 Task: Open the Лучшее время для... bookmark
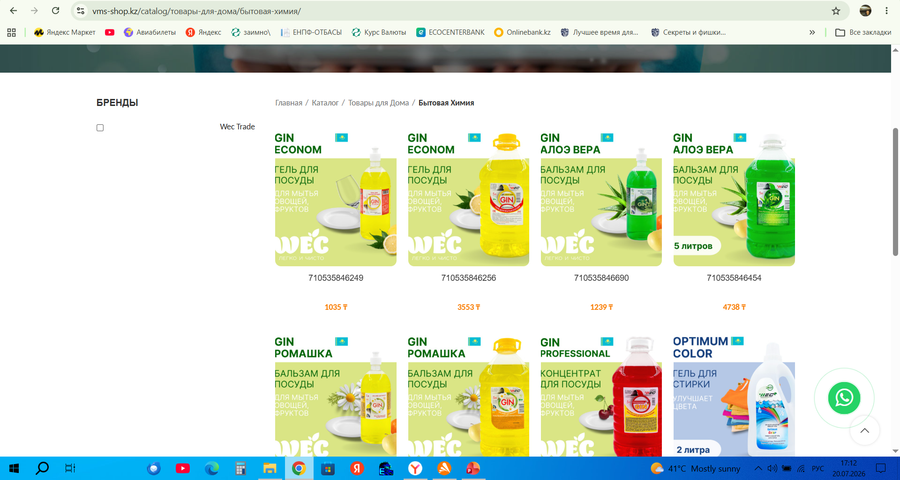[600, 33]
